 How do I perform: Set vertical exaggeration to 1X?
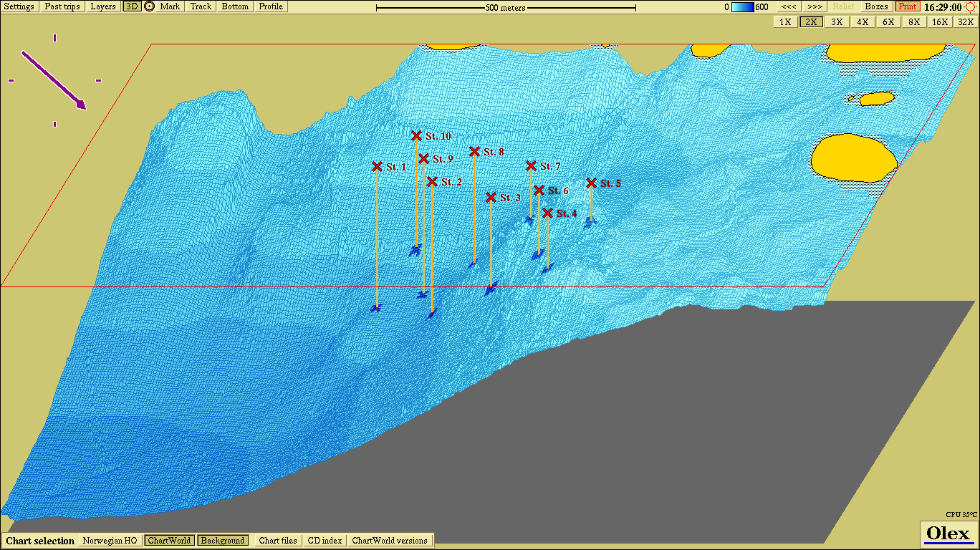[x=785, y=21]
